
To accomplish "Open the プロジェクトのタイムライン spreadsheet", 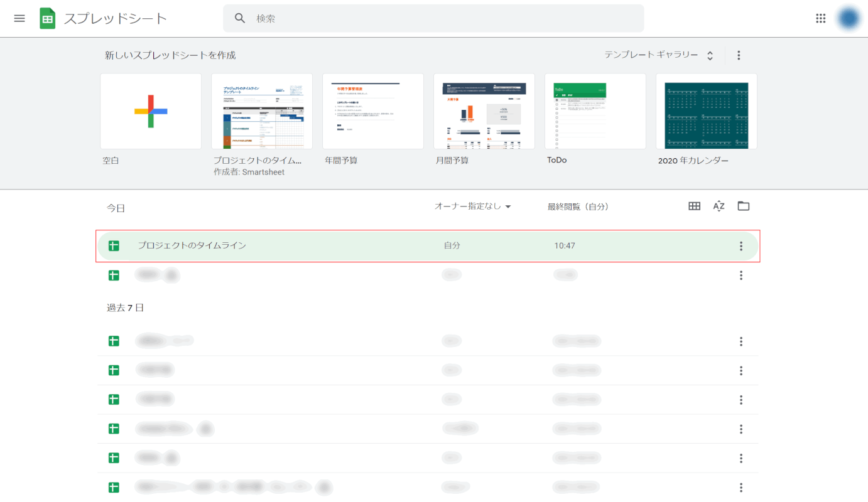I will [192, 246].
